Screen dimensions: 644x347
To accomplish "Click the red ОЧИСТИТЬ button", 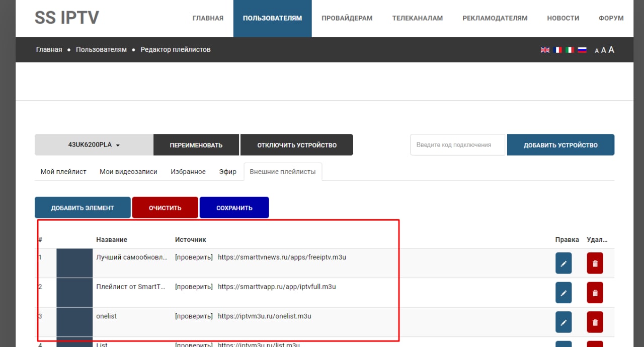I will pyautogui.click(x=165, y=208).
